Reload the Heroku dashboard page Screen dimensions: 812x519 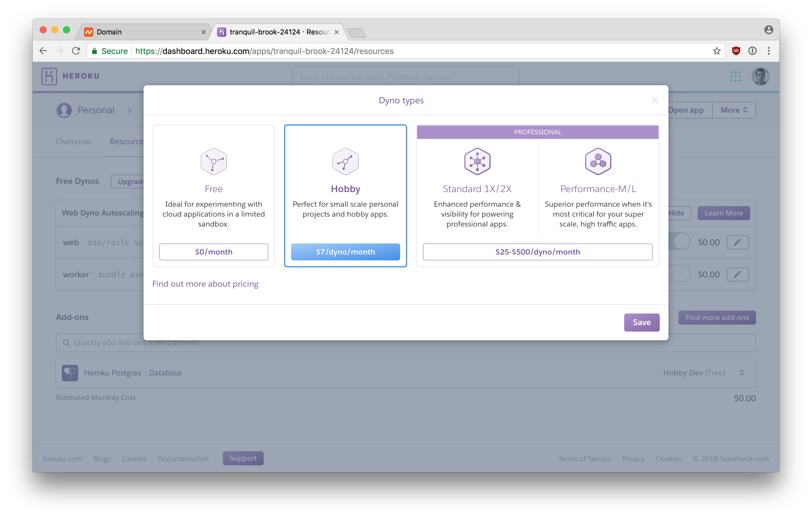76,51
